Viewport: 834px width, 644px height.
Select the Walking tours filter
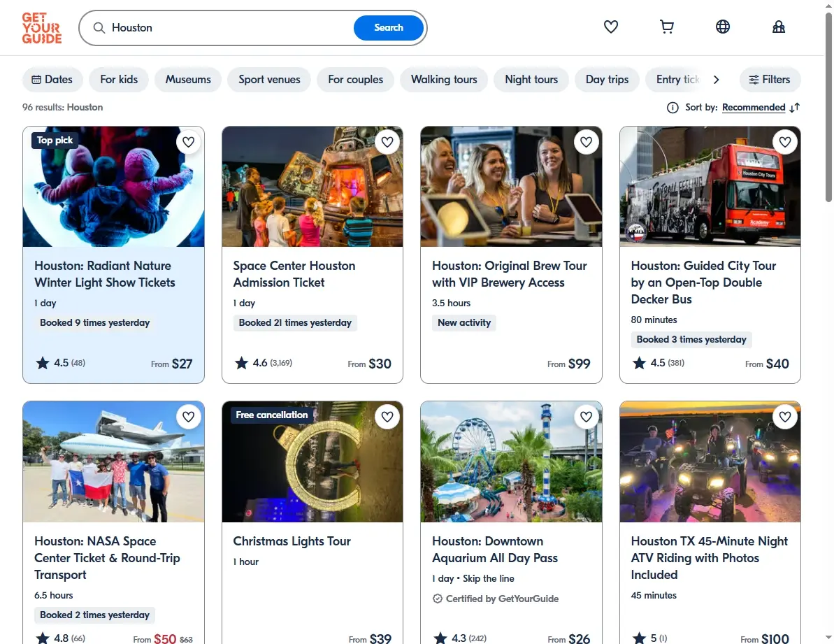pyautogui.click(x=444, y=79)
